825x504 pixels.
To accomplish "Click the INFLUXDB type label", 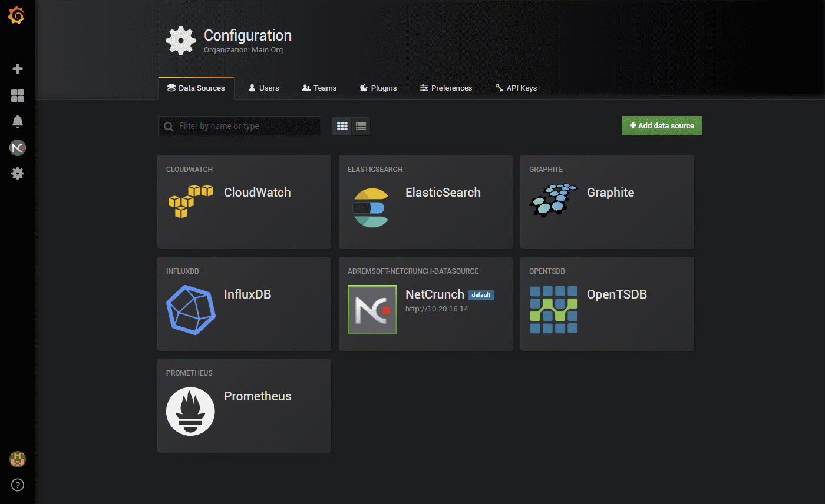I will pos(183,271).
